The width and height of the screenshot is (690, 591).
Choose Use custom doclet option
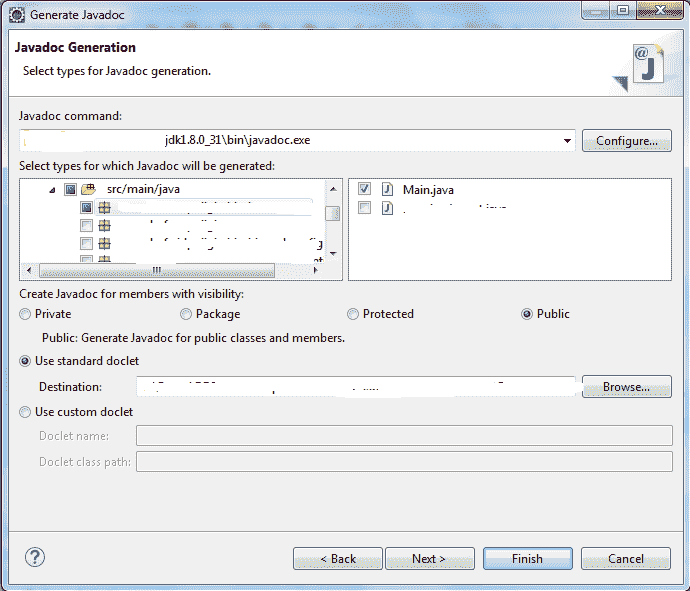coord(25,412)
